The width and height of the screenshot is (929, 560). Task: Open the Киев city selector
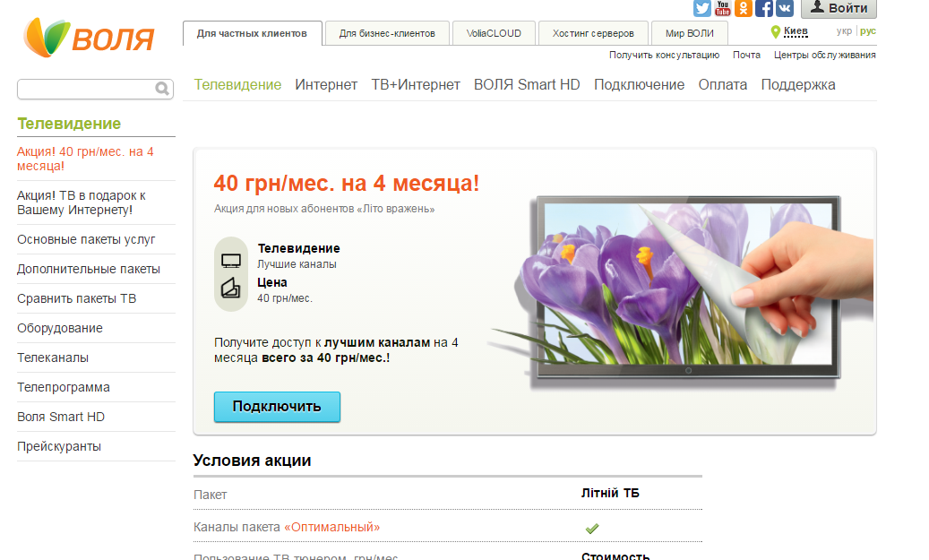coord(796,31)
